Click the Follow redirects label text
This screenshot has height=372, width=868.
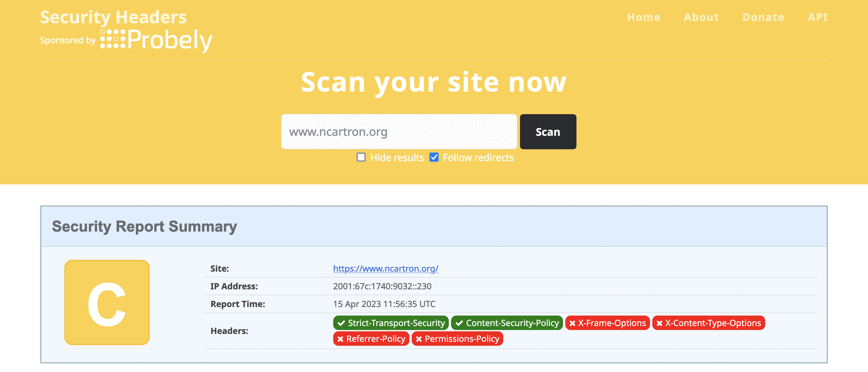pyautogui.click(x=478, y=157)
